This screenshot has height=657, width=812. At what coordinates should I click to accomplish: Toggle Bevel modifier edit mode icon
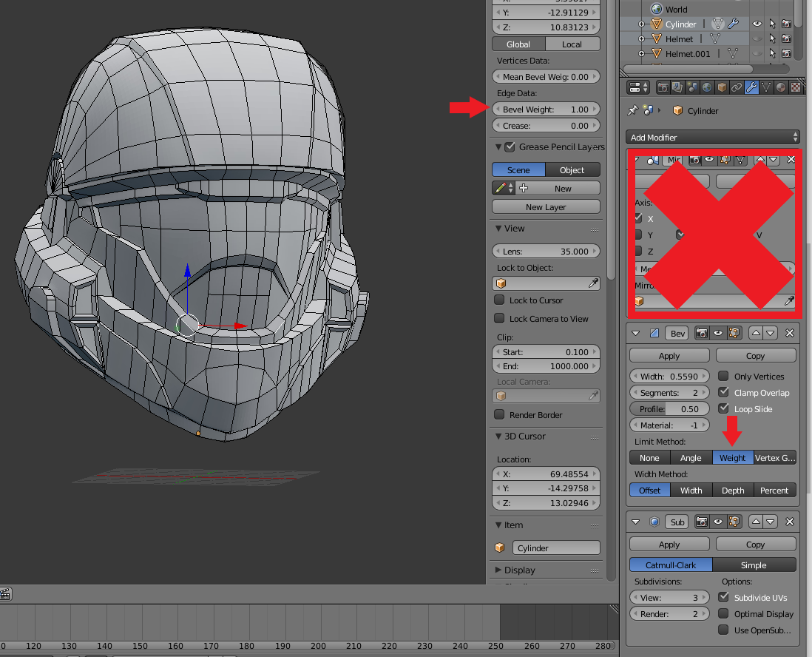point(734,333)
